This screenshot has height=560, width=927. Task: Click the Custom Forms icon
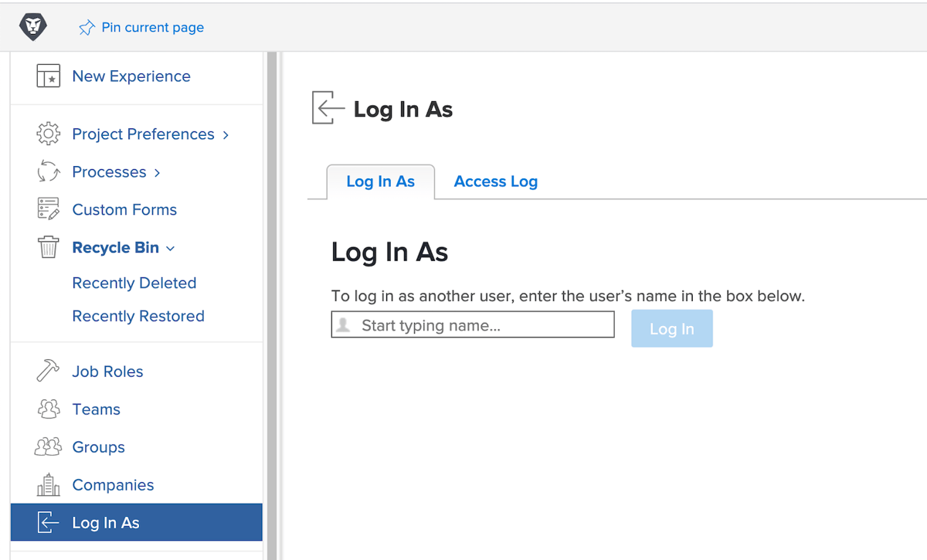[x=48, y=209]
